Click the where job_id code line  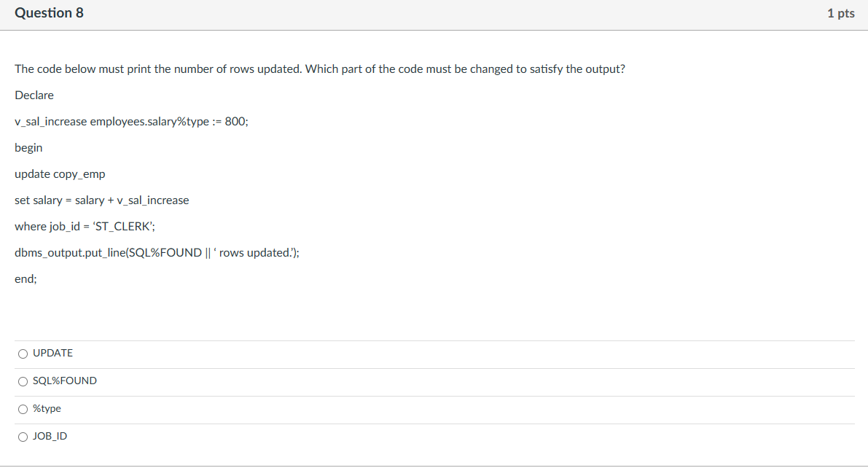85,227
